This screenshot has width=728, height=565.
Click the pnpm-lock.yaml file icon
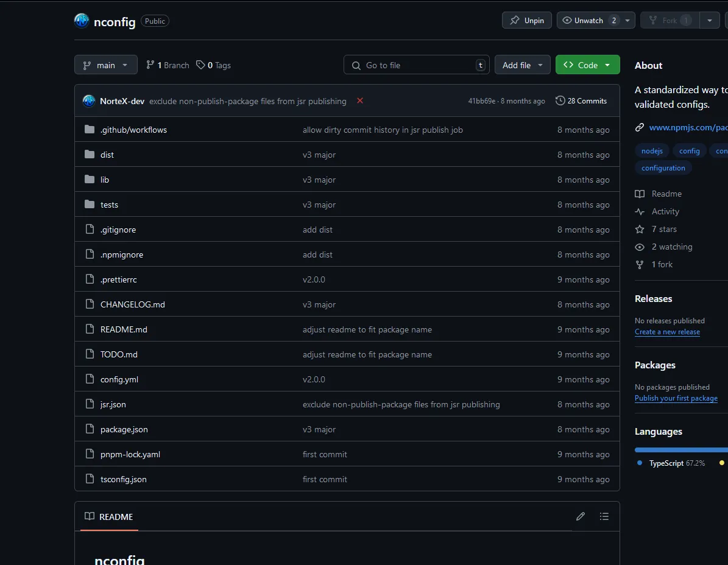pyautogui.click(x=90, y=454)
